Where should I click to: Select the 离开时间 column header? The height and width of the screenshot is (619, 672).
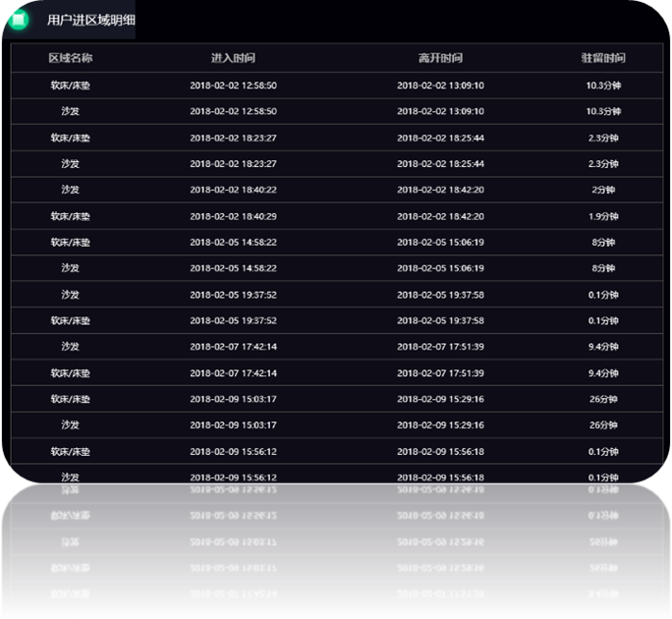[x=440, y=58]
